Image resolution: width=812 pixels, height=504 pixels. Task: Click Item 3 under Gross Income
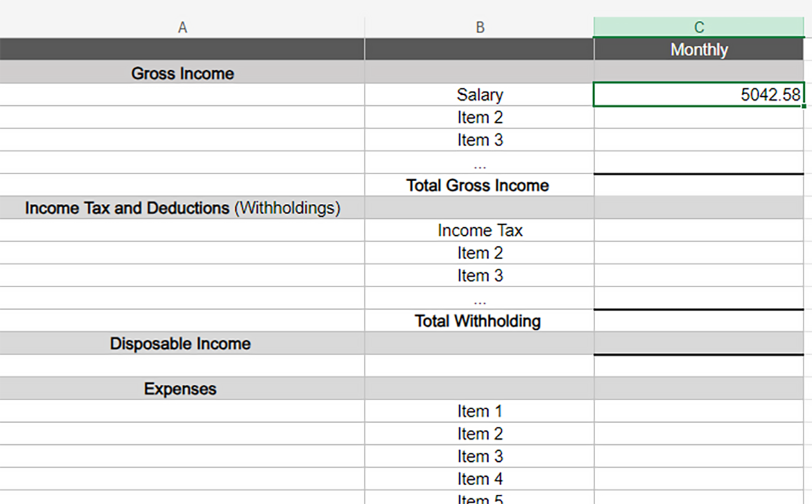(479, 140)
